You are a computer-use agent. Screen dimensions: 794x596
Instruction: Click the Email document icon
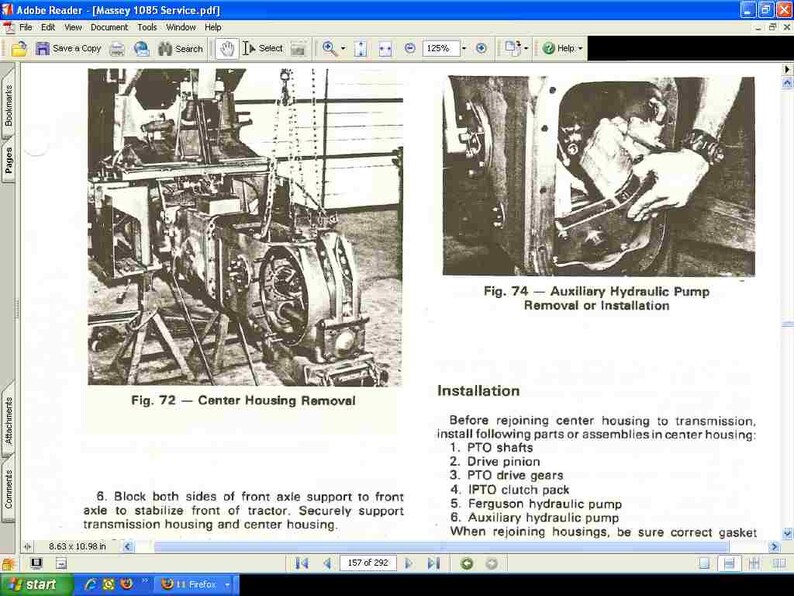point(141,49)
